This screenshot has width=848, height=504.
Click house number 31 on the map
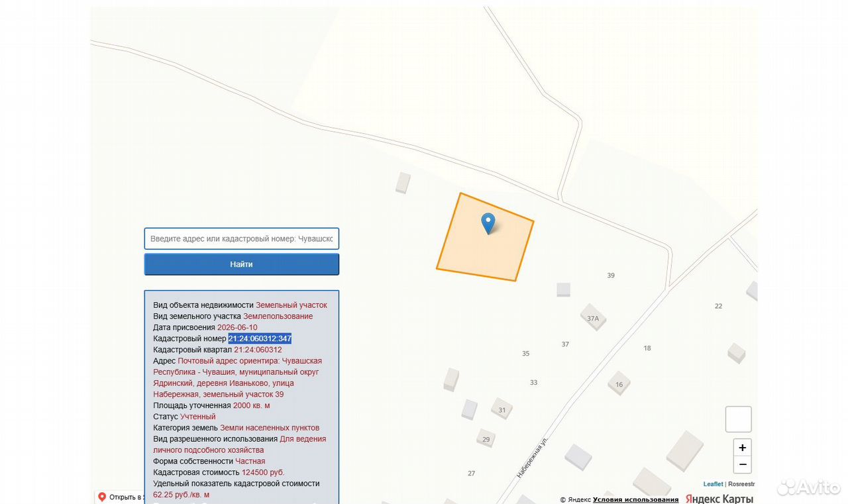[x=502, y=410]
